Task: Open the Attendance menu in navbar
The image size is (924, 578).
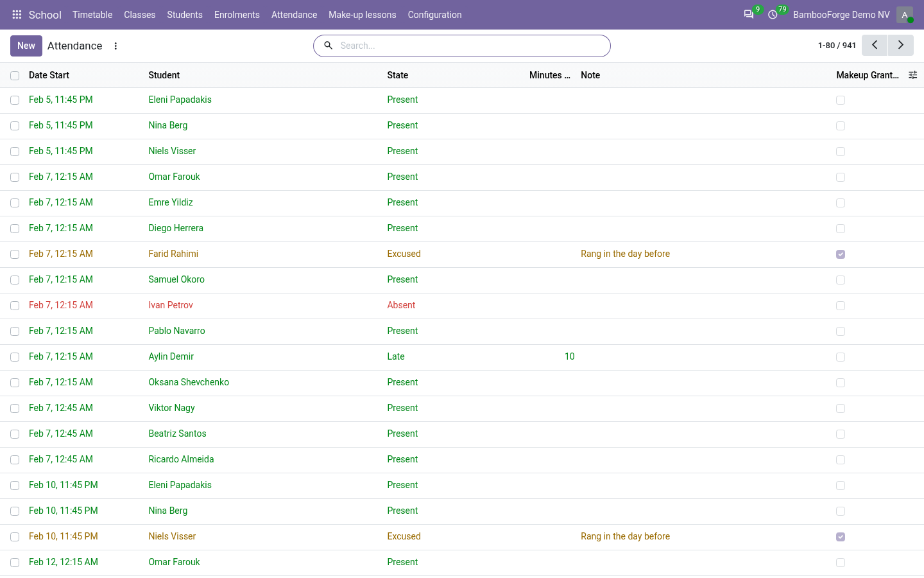Action: (294, 15)
